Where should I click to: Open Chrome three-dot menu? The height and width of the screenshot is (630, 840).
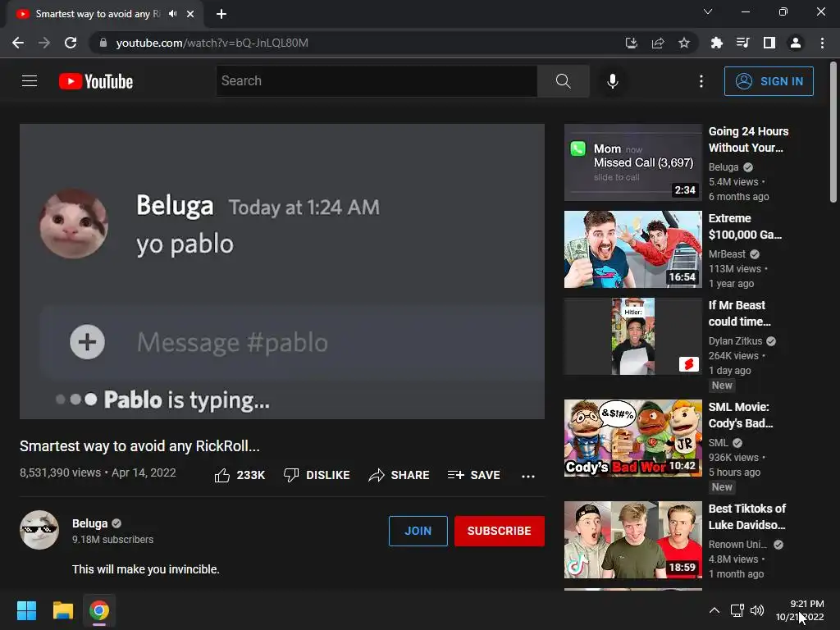point(822,43)
